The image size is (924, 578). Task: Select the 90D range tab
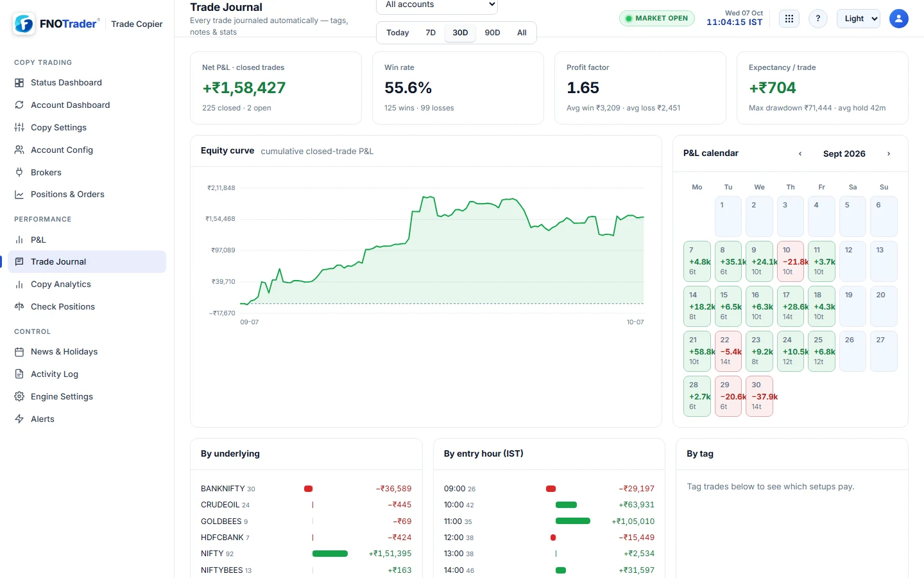click(492, 33)
